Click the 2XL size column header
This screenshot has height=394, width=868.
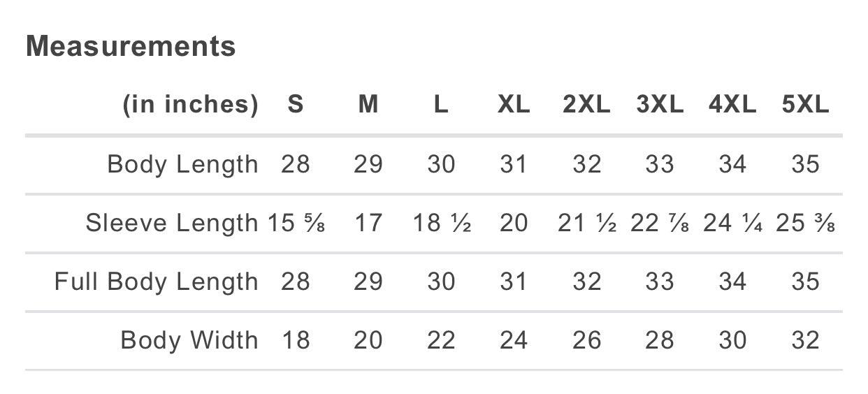[586, 105]
